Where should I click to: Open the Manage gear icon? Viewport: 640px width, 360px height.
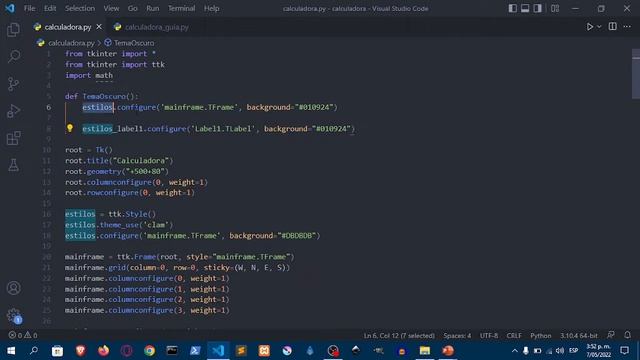pos(13,315)
